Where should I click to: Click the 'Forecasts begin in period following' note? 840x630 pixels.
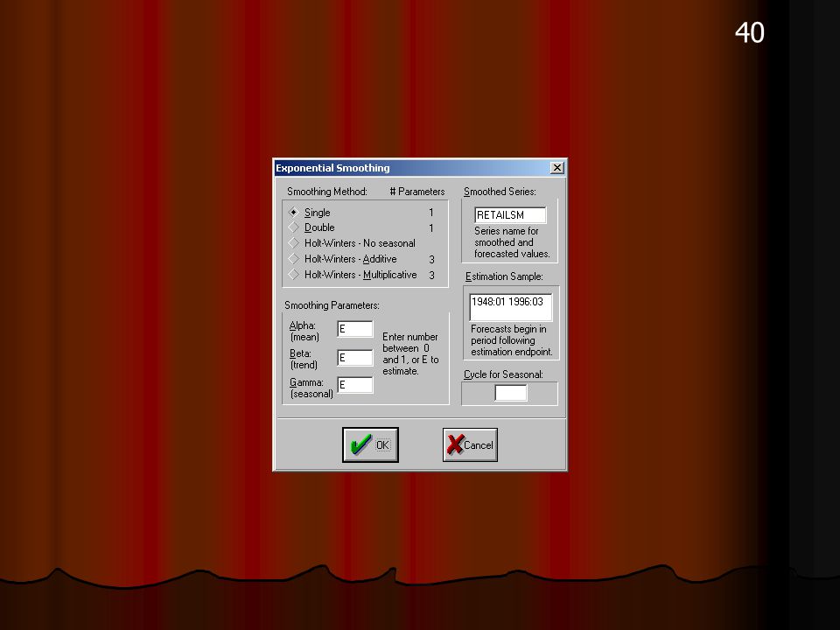[512, 340]
